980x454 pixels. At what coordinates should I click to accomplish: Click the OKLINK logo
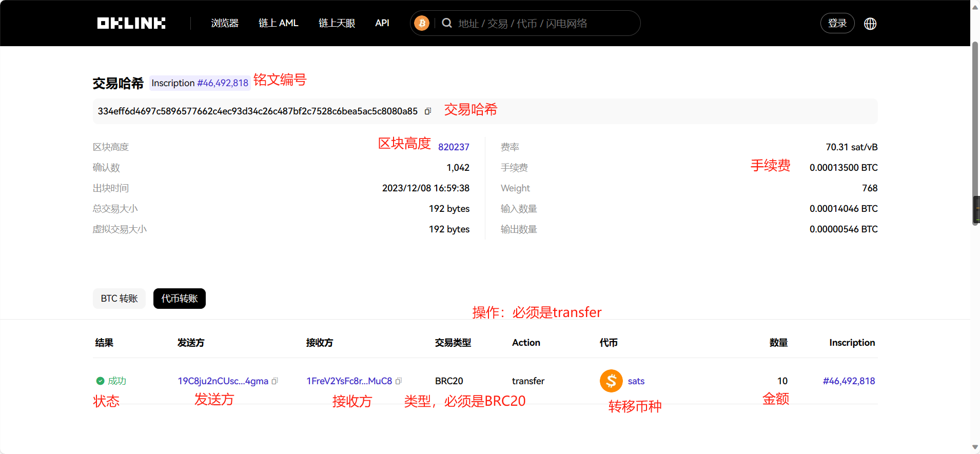click(131, 23)
